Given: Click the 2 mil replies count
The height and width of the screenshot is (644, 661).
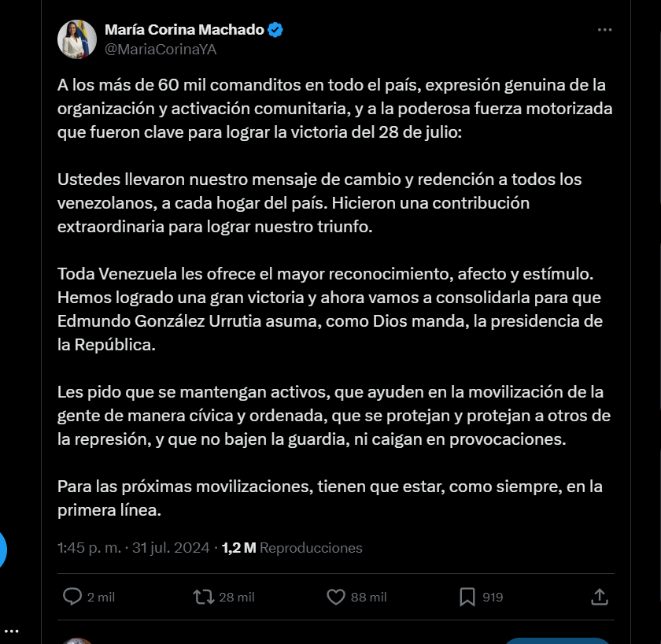Looking at the screenshot, I should click(x=101, y=598).
